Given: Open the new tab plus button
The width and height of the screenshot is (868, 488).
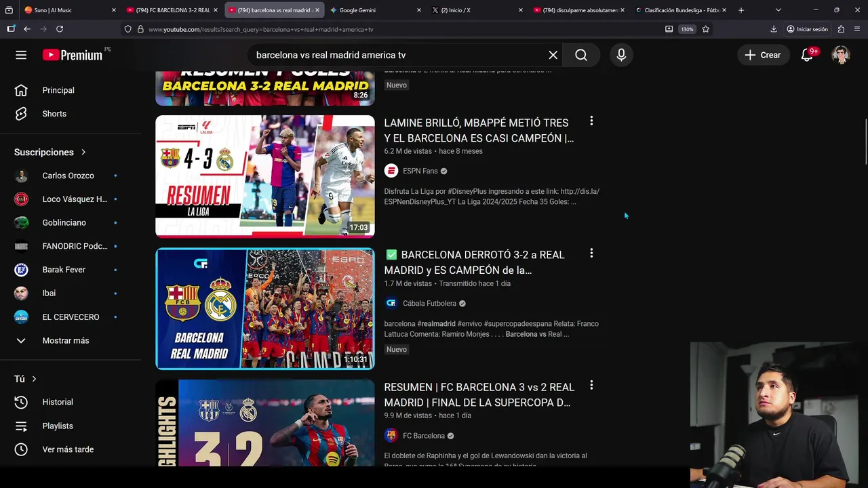Looking at the screenshot, I should pos(741,10).
